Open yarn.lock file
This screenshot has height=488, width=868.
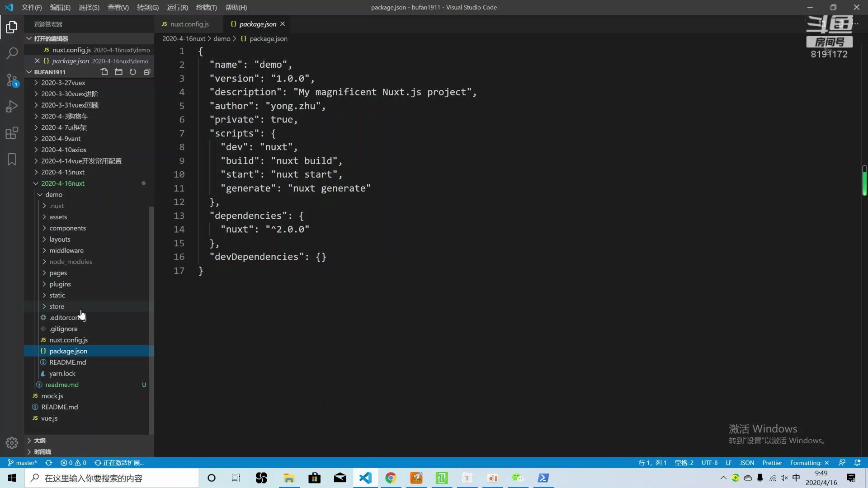89,374
